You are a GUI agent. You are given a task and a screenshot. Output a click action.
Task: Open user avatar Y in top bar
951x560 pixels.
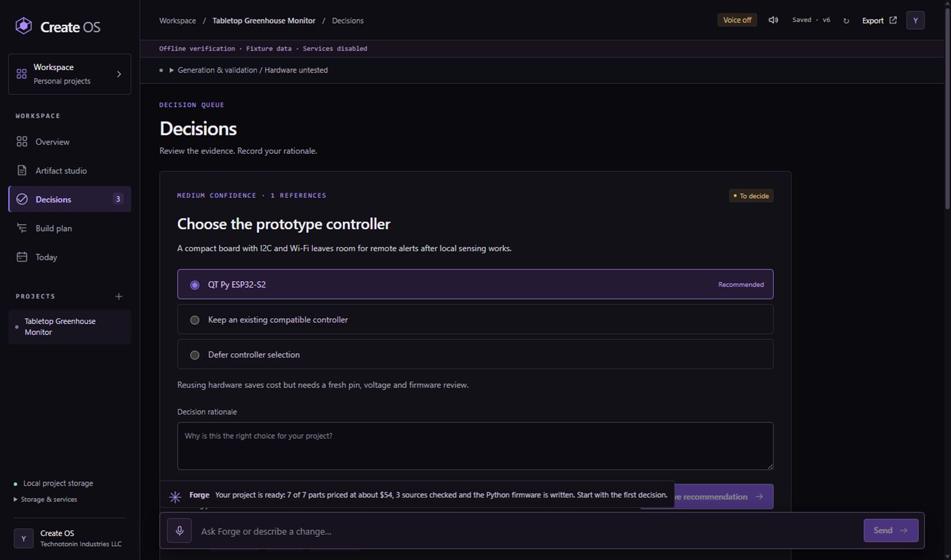click(x=915, y=20)
